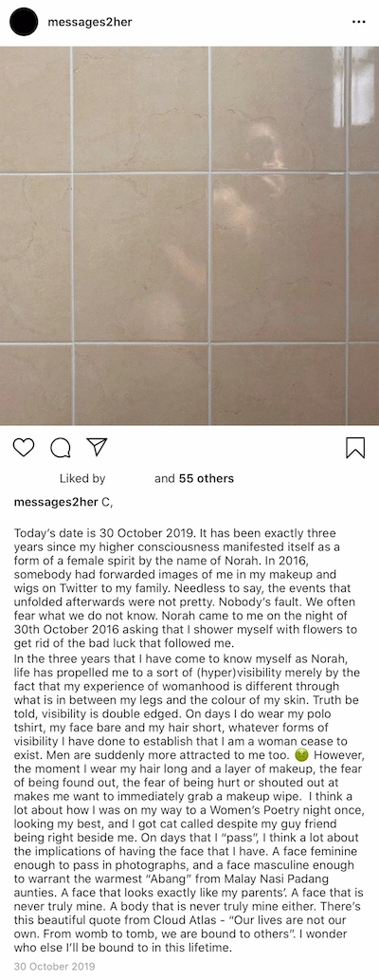The height and width of the screenshot is (980, 379).
Task: Open comments via the speech bubble icon
Action: [60, 447]
